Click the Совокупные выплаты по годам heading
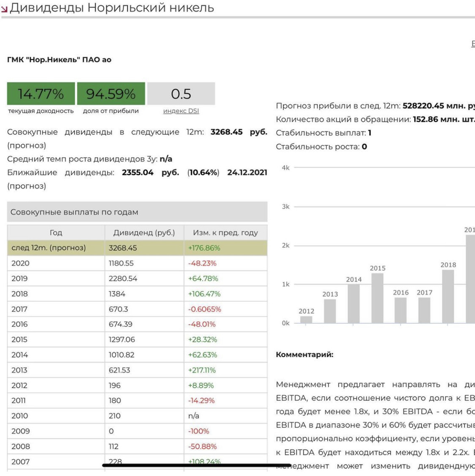Image resolution: width=475 pixels, height=476 pixels. point(74,212)
